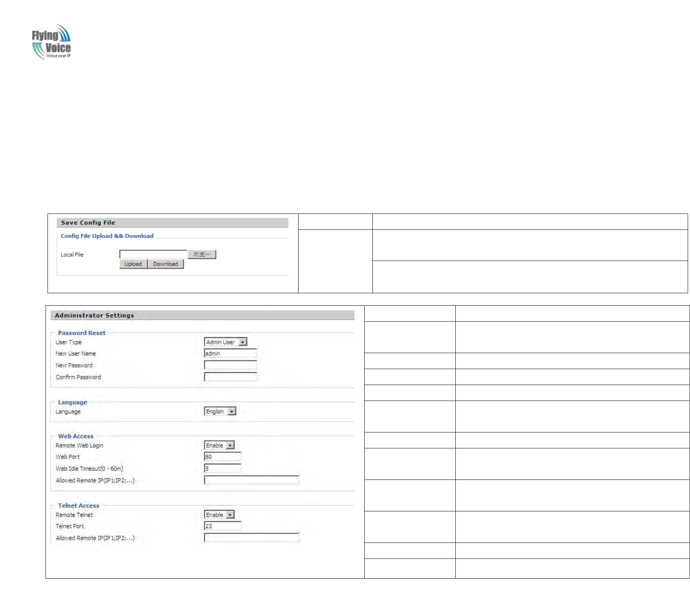Image resolution: width=690 pixels, height=616 pixels.
Task: Open the Remote Web Login dropdown
Action: pos(219,445)
